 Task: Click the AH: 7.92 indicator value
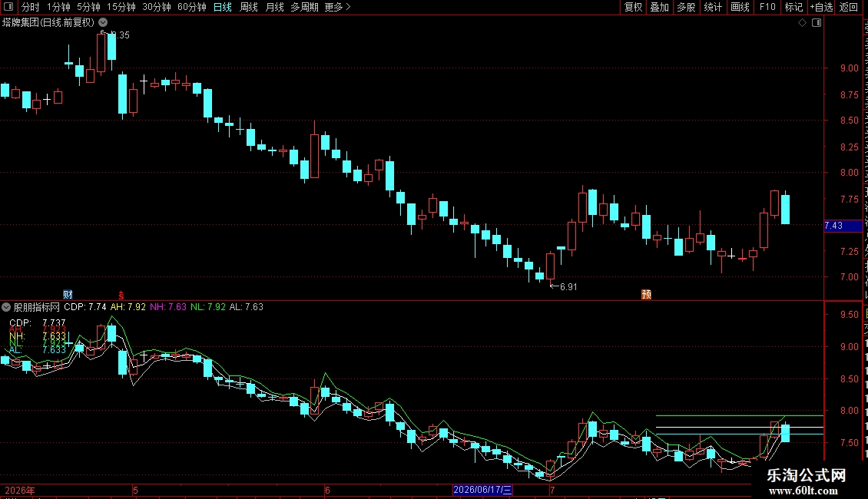(128, 307)
